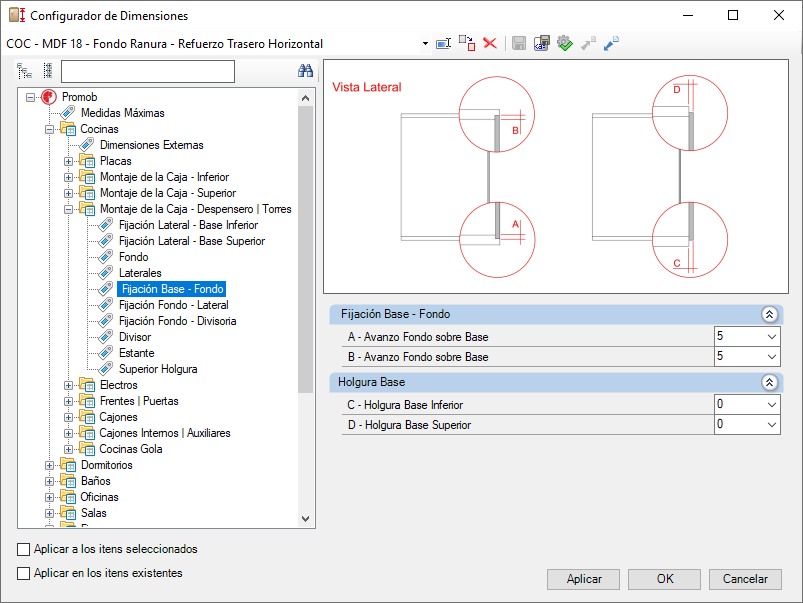Collapse the Cocinas tree node

(x=49, y=129)
